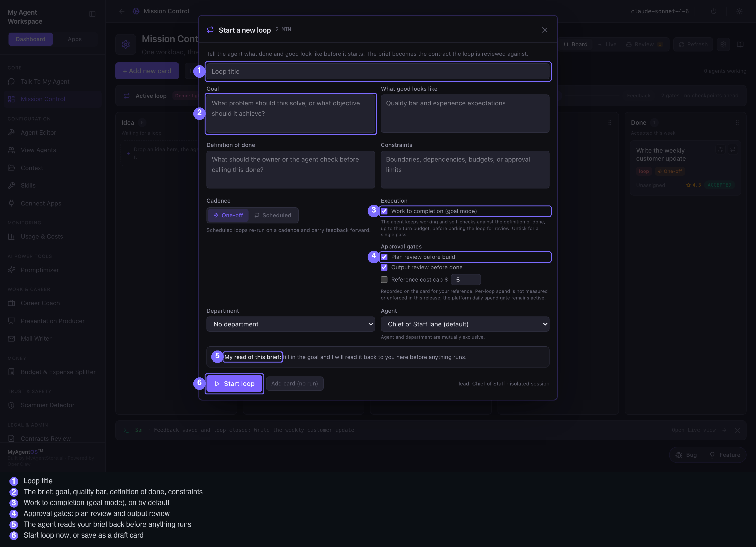
Task: Open board settings gear next to Refresh
Action: [x=723, y=44]
